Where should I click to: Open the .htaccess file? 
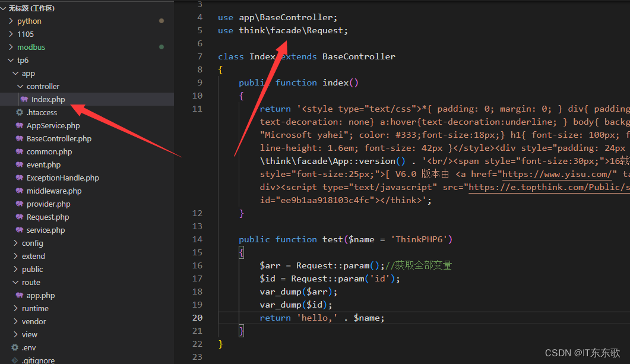click(x=42, y=112)
